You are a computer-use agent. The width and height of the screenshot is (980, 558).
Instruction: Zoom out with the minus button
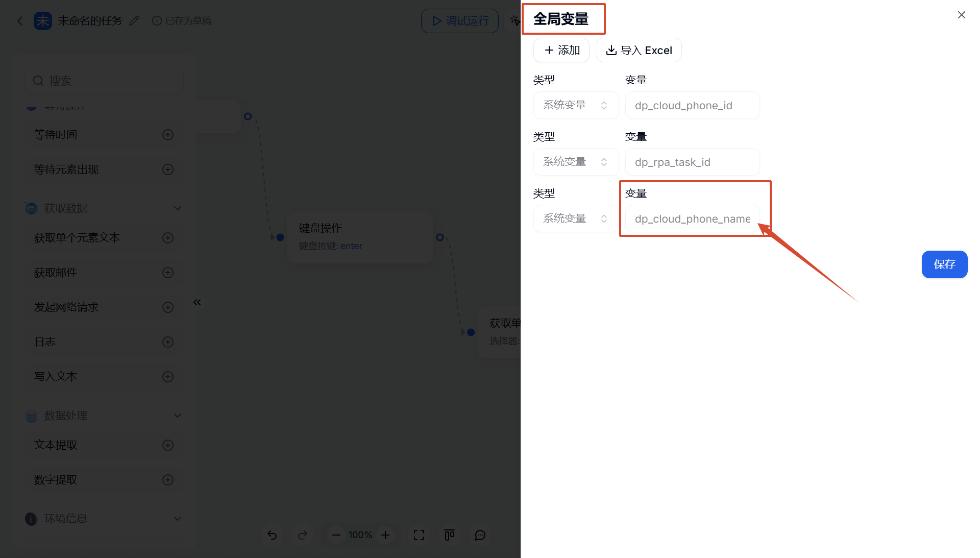[336, 535]
